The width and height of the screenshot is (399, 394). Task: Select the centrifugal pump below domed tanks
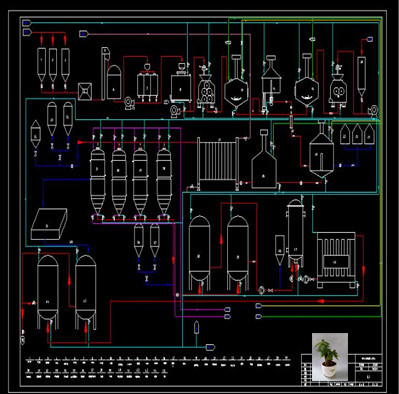[261, 291]
